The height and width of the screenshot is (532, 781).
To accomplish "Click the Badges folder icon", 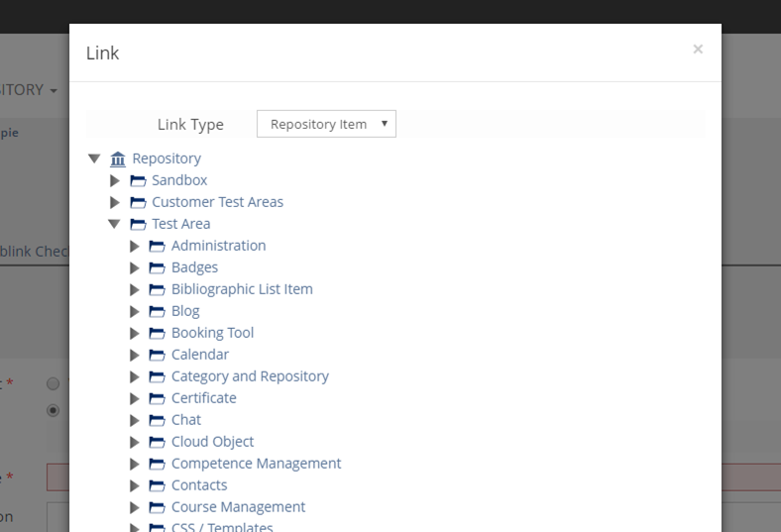I will point(157,267).
